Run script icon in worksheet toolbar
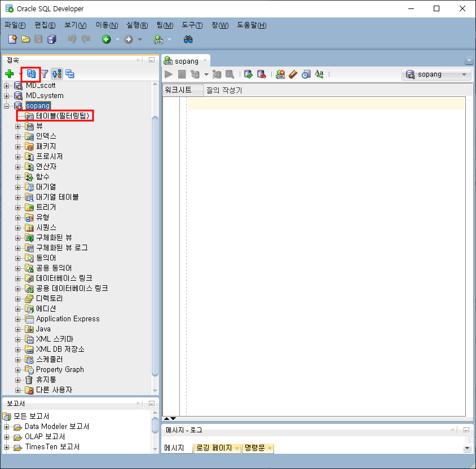476x469 pixels. 182,74
